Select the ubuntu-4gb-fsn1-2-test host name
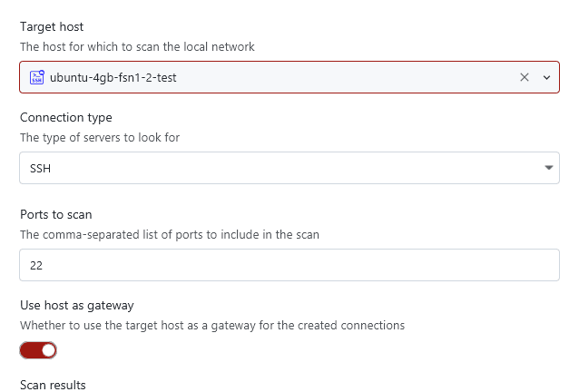The height and width of the screenshot is (392, 569). 113,77
